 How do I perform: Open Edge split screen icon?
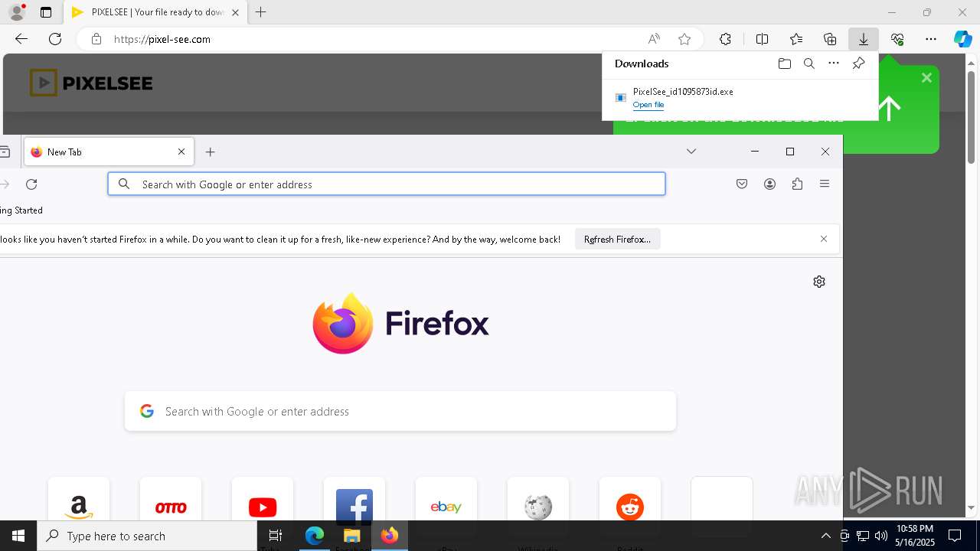(x=763, y=39)
